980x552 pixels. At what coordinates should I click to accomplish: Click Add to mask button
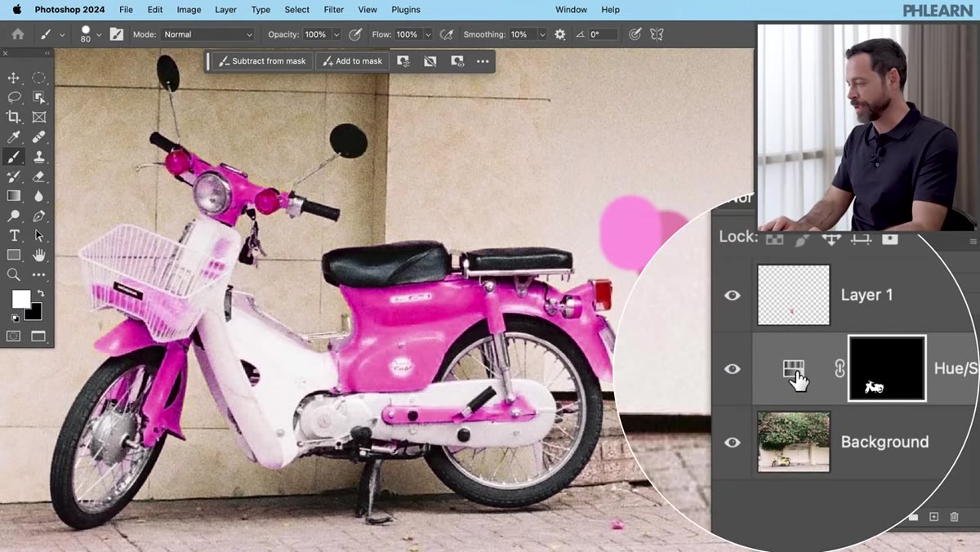click(x=353, y=61)
